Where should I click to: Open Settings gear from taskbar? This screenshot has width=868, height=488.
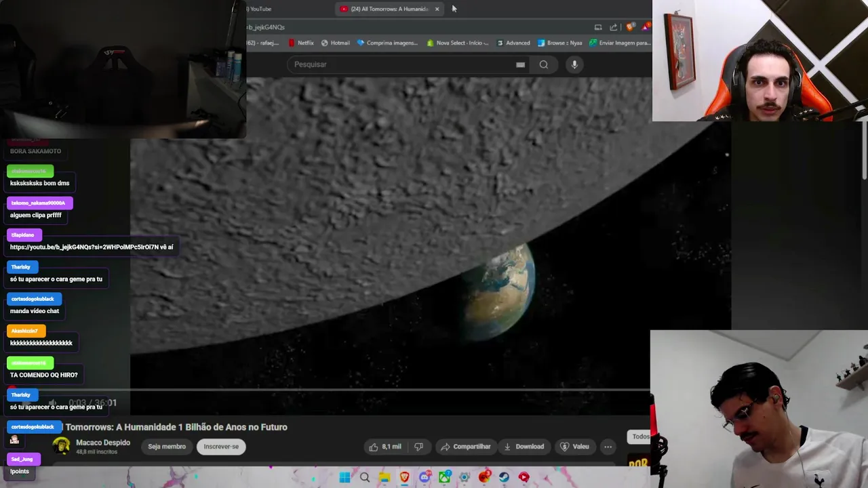pos(465,477)
